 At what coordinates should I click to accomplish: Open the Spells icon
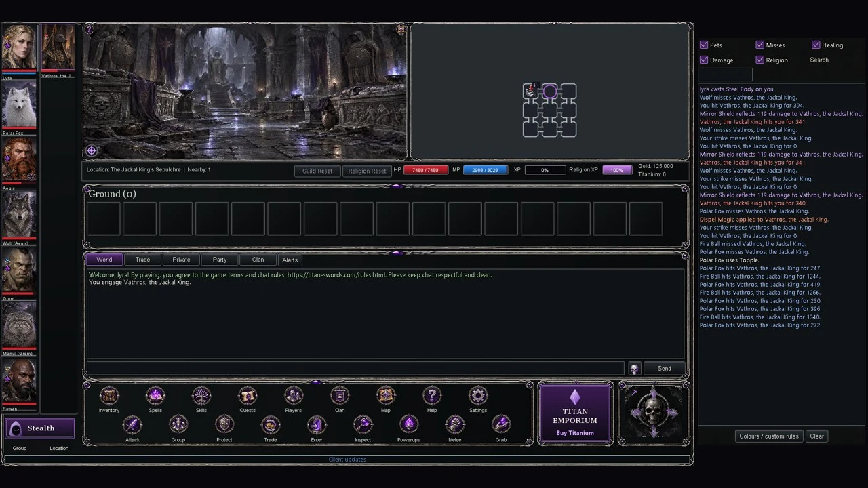[x=155, y=396]
